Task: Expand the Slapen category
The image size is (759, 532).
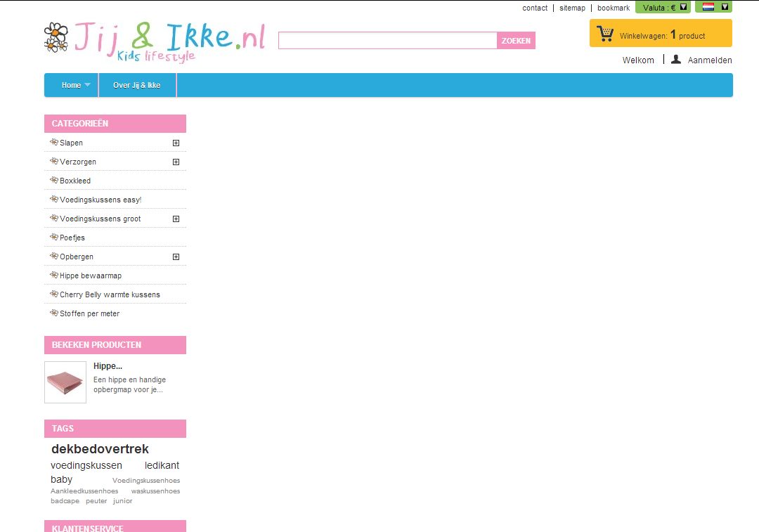Action: pyautogui.click(x=176, y=143)
